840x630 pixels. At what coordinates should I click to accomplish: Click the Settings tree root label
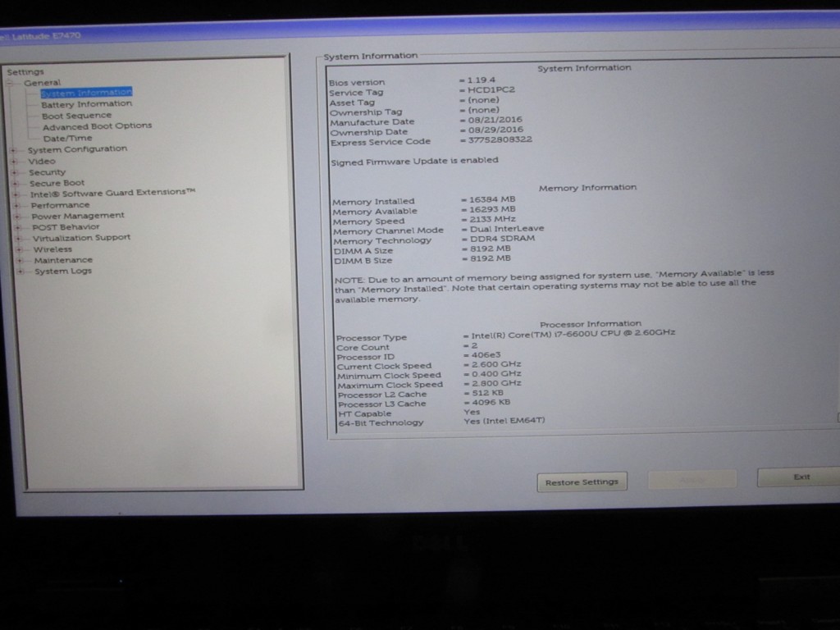(25, 72)
